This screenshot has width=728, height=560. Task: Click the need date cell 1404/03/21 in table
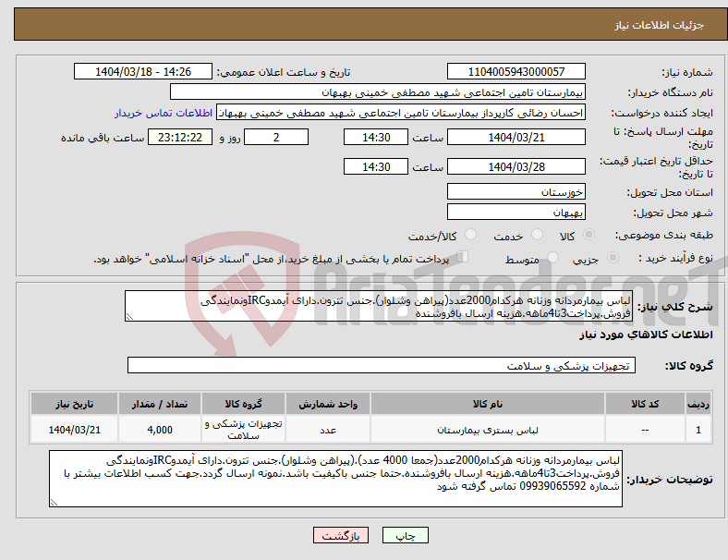(x=74, y=430)
